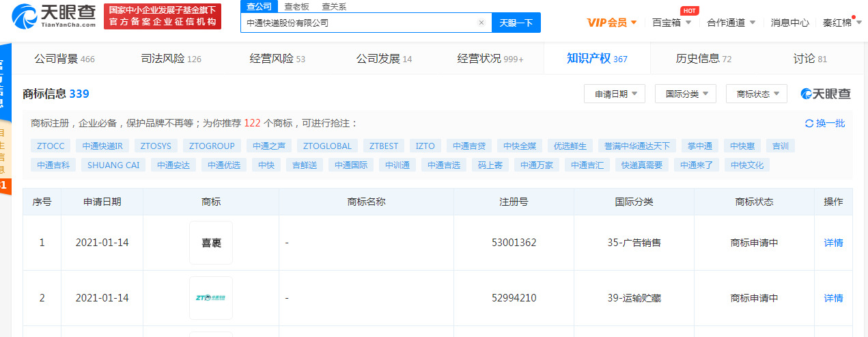This screenshot has width=868, height=337.
Task: Select the 中通吉科 trademark tag
Action: click(53, 165)
